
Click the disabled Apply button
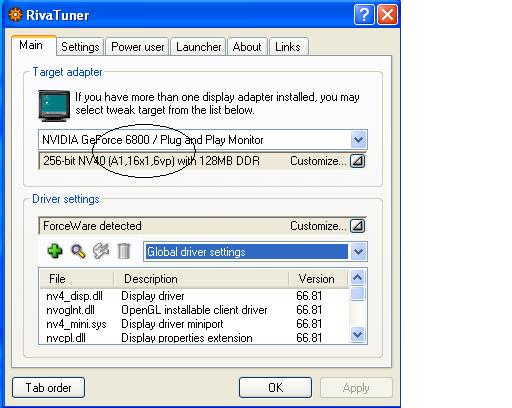click(356, 387)
